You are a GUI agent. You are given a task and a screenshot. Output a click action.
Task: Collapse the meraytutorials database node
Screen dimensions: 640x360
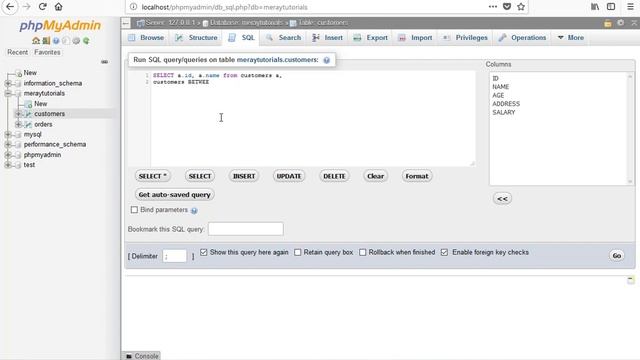pyautogui.click(x=8, y=93)
